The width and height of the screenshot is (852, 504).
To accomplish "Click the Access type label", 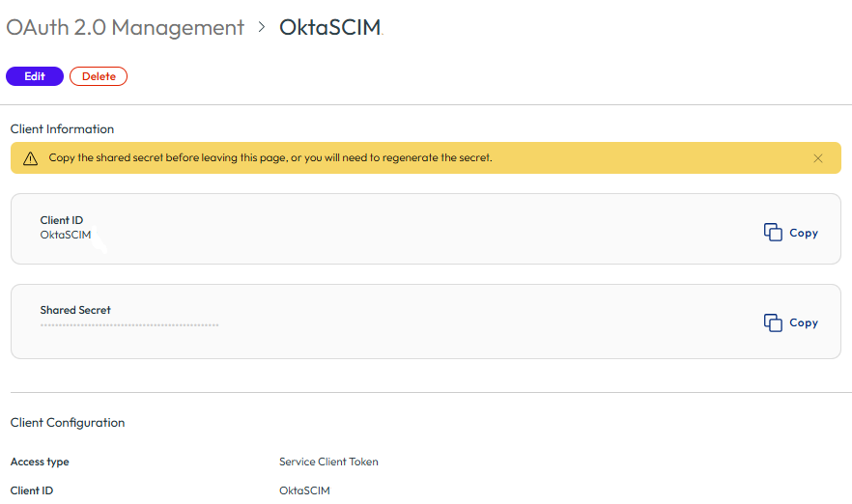I will [x=40, y=462].
